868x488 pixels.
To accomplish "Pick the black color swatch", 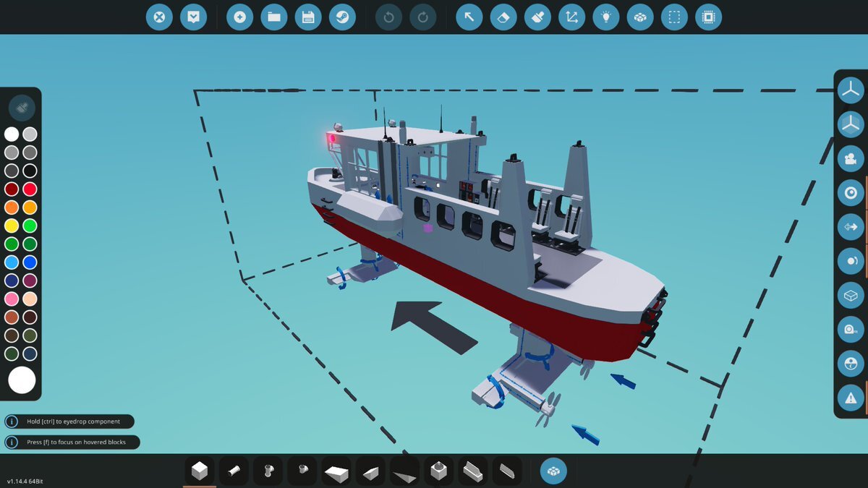I will pyautogui.click(x=30, y=171).
